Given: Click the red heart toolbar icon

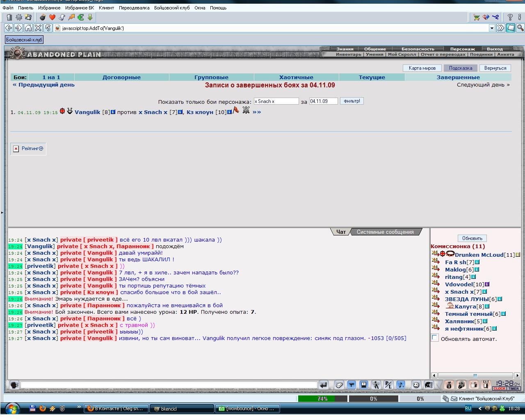Looking at the screenshot, I should 52,17.
